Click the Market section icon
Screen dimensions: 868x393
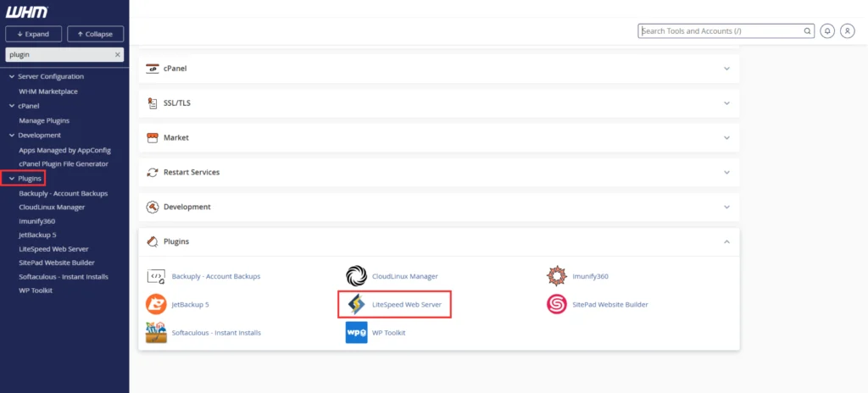(x=153, y=137)
